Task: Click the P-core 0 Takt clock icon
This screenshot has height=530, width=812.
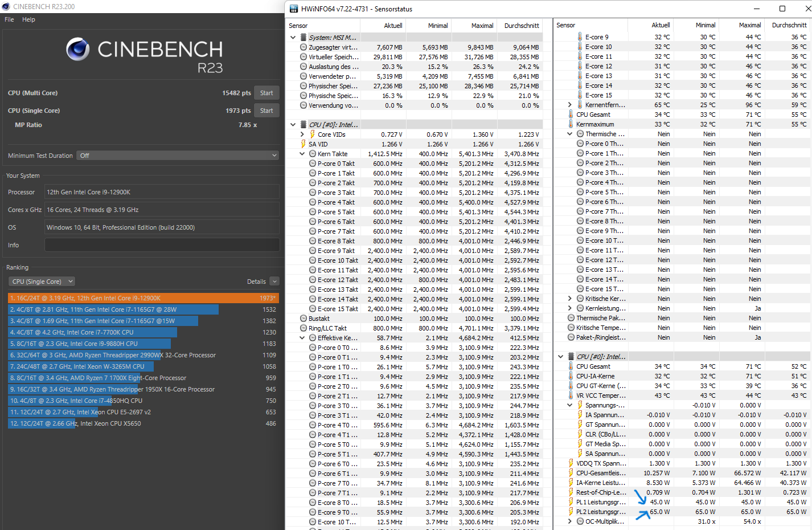Action: click(313, 164)
